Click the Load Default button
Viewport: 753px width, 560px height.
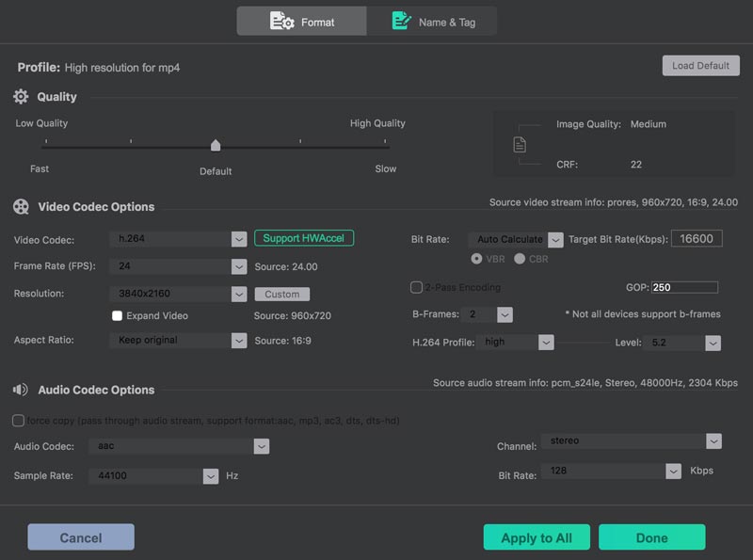700,65
